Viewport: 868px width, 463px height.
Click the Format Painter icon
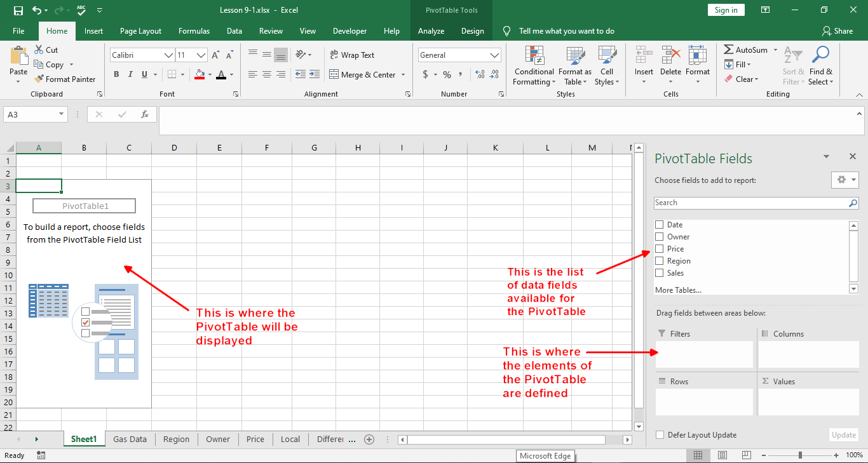pyautogui.click(x=38, y=79)
